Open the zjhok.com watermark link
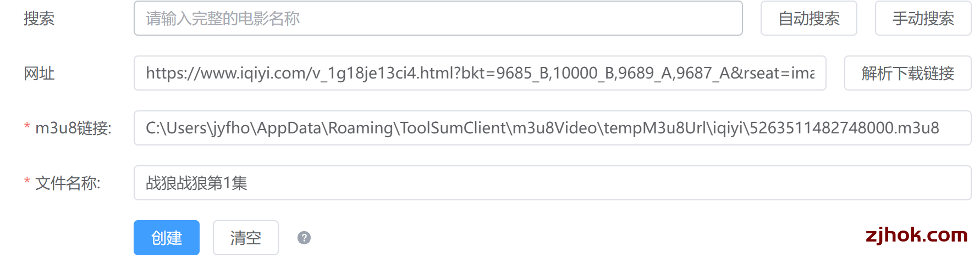Screen dimensions: 980x258 pos(916,235)
